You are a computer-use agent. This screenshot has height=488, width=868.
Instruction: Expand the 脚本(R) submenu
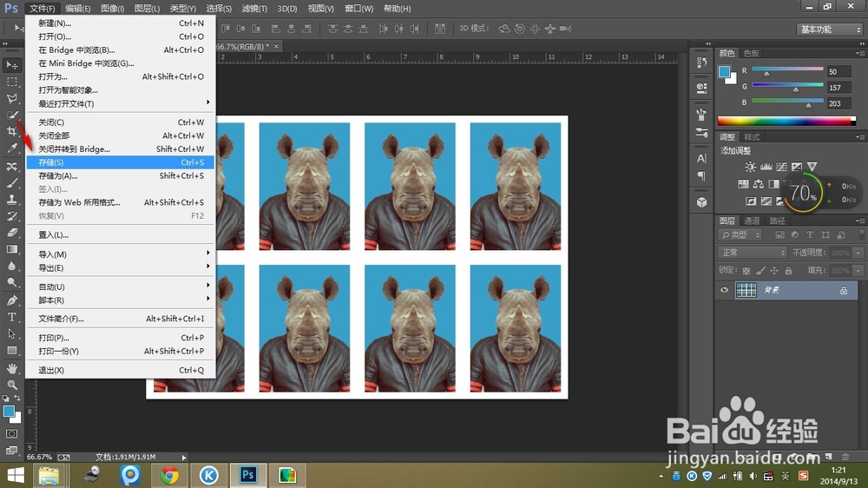point(120,300)
